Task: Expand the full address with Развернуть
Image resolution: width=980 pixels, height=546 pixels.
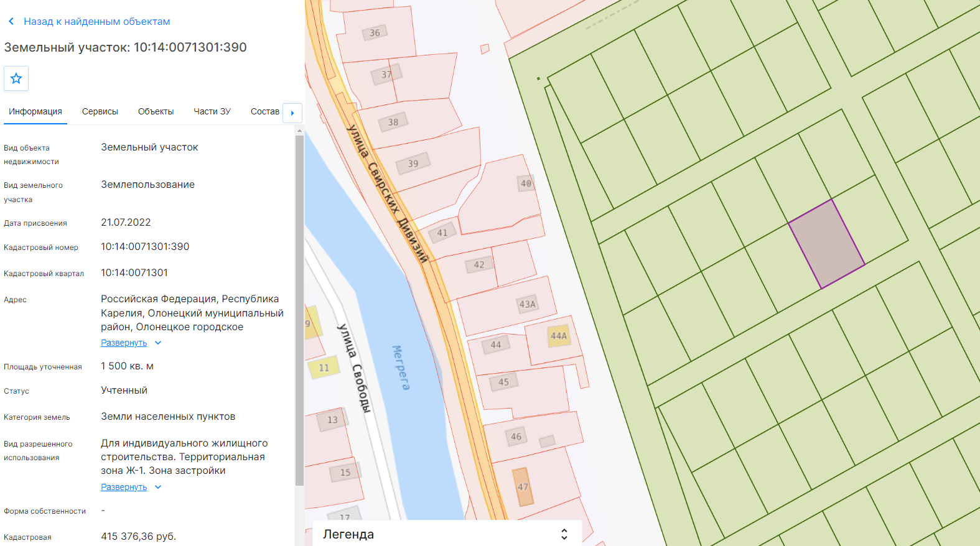Action: 124,343
